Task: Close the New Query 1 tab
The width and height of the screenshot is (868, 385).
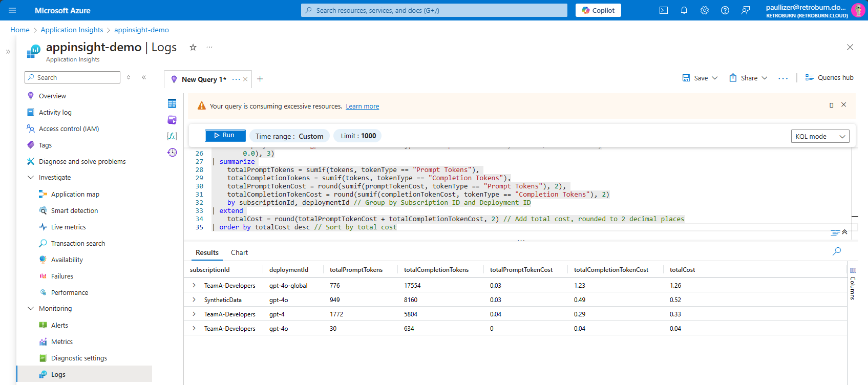Action: [x=245, y=79]
